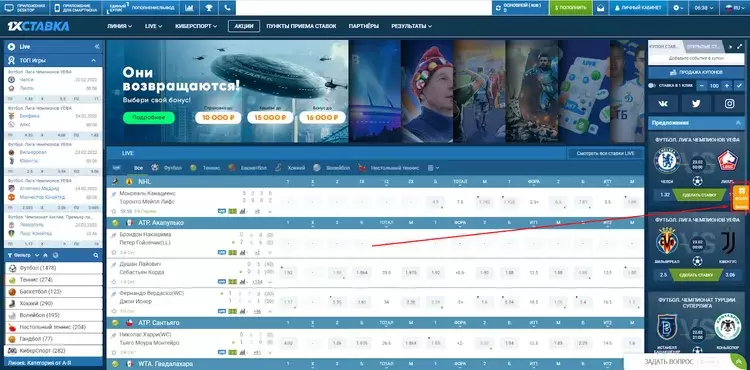Screen dimensions: 750x370
Task: Collapse the Live sidebar panel
Action: click(x=97, y=46)
